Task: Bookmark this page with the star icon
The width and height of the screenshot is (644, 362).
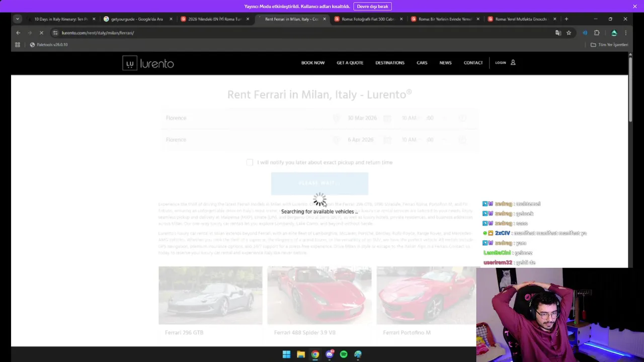Action: pos(569,33)
